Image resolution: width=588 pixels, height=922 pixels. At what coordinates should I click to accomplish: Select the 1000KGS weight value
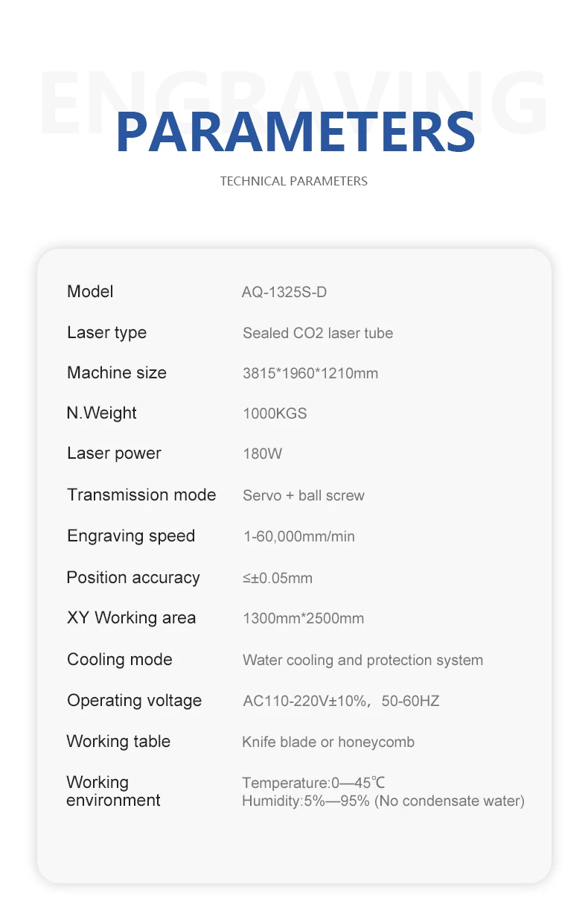coord(274,413)
